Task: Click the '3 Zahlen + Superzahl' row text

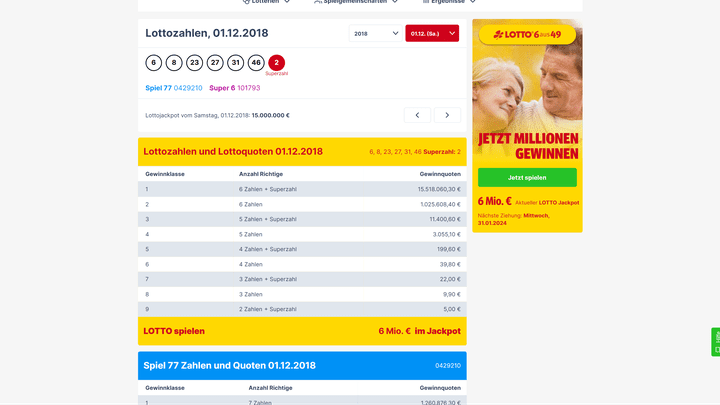Action: click(268, 279)
